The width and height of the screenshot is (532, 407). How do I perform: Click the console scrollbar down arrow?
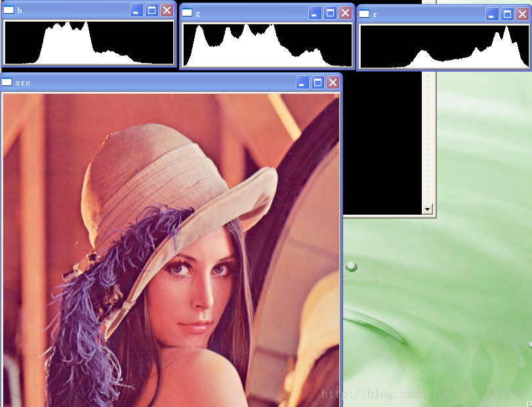(x=427, y=209)
